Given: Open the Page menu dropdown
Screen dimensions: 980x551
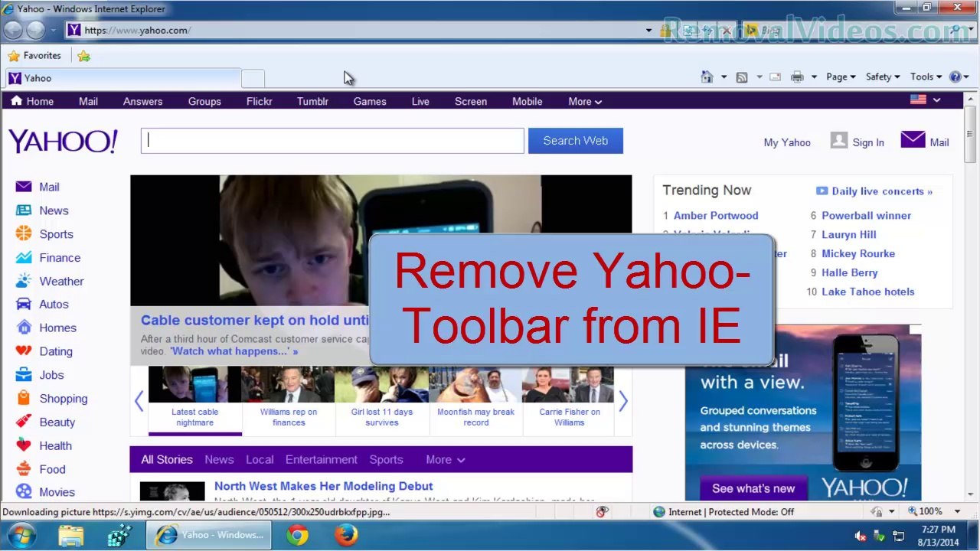Looking at the screenshot, I should coord(841,77).
